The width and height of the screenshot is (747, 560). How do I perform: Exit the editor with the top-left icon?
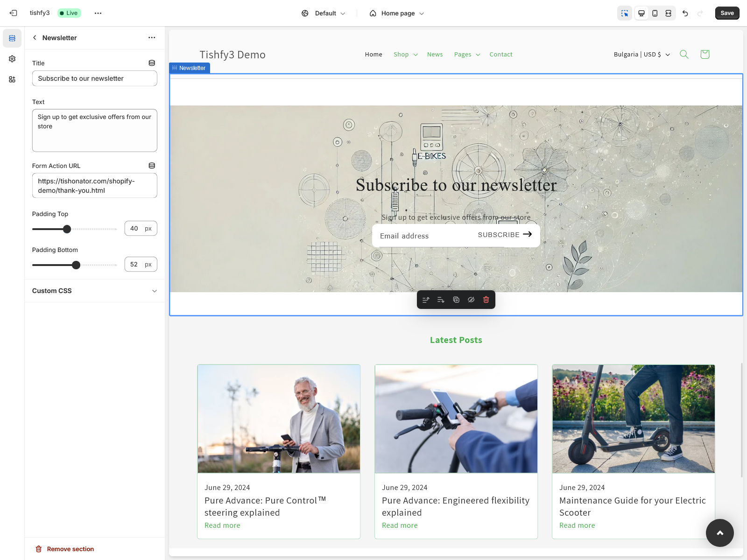13,13
